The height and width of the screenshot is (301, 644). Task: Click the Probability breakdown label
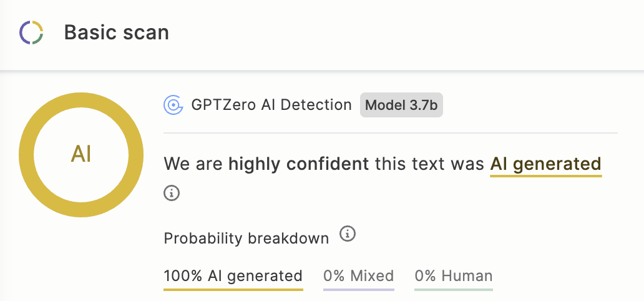246,238
